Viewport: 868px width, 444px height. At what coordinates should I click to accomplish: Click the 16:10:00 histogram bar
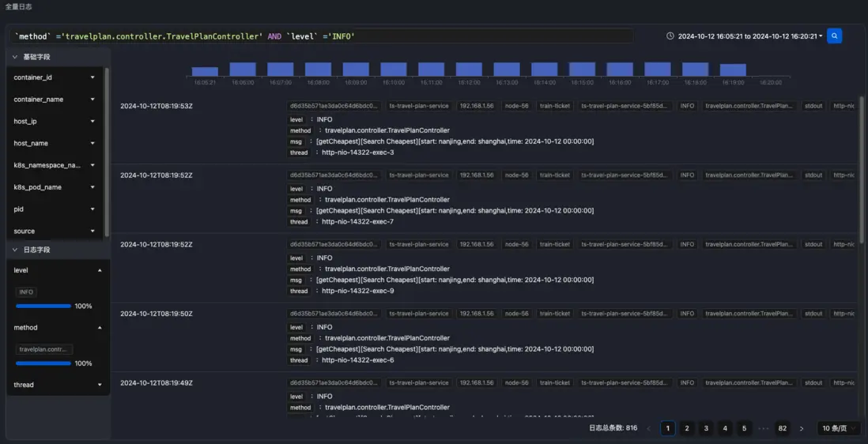[394, 69]
